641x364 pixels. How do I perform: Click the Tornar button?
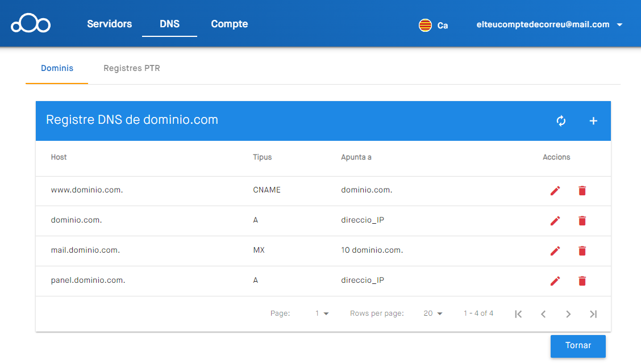[578, 346]
